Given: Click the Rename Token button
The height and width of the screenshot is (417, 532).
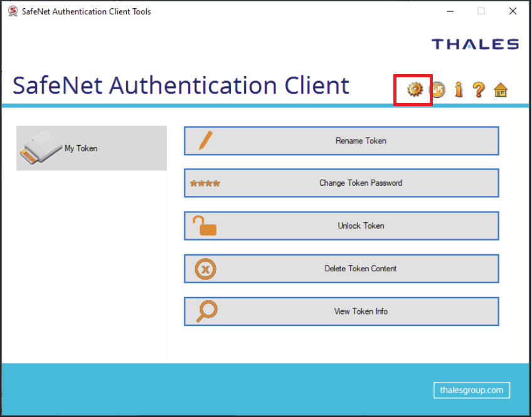Looking at the screenshot, I should pyautogui.click(x=341, y=141).
